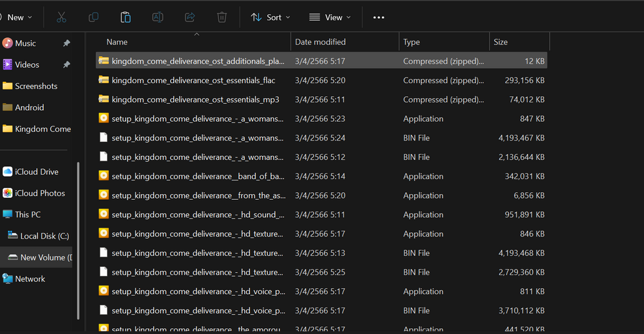Click file icon of 4,193,468 KB BIN file

[104, 253]
